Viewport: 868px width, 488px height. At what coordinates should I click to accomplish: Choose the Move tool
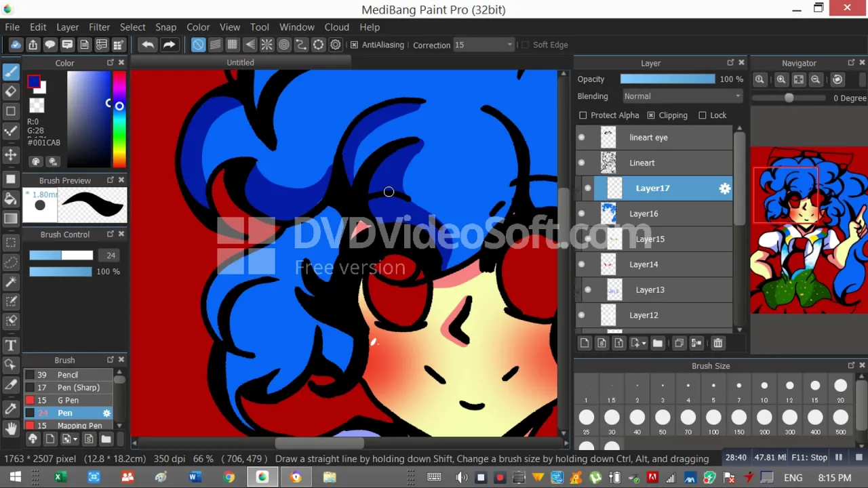point(11,155)
